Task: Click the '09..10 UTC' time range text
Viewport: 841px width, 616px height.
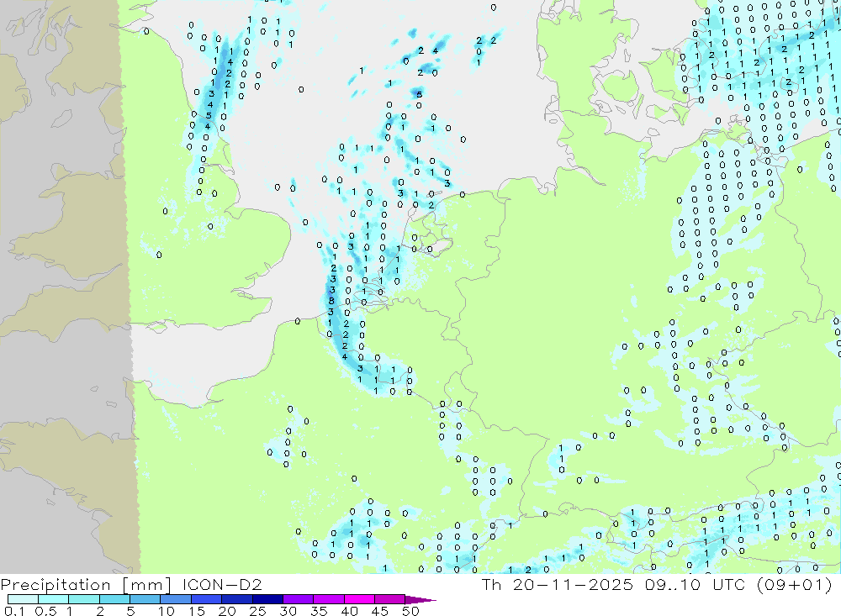Action: [696, 584]
